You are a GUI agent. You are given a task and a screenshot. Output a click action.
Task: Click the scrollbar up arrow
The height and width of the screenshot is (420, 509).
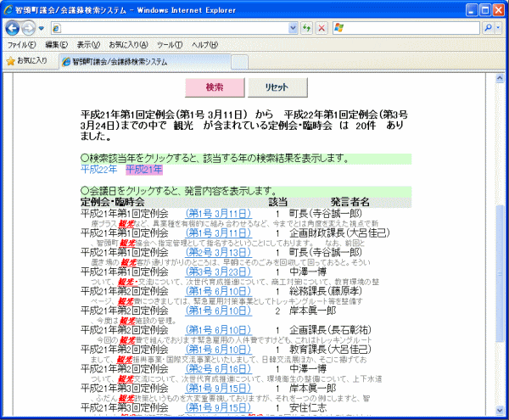(500, 78)
